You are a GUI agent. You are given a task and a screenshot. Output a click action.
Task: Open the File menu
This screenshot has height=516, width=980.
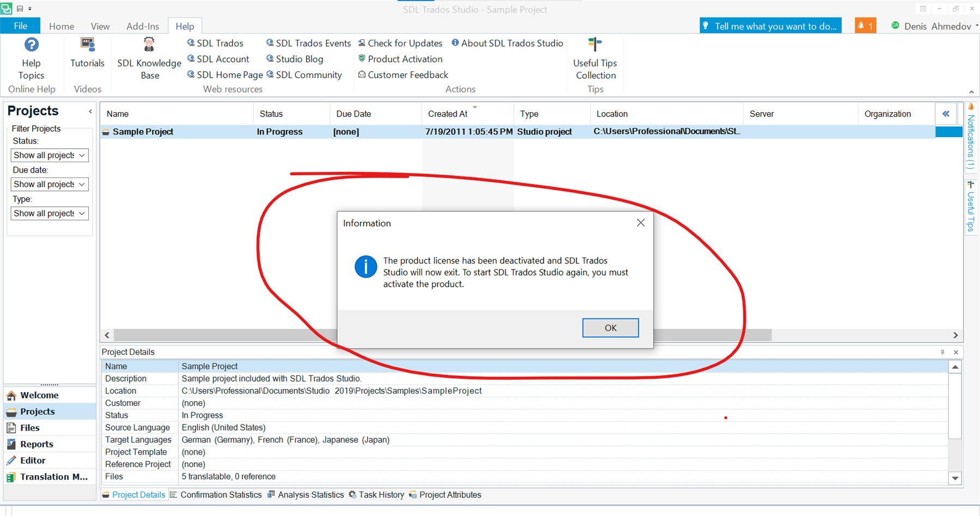click(20, 26)
